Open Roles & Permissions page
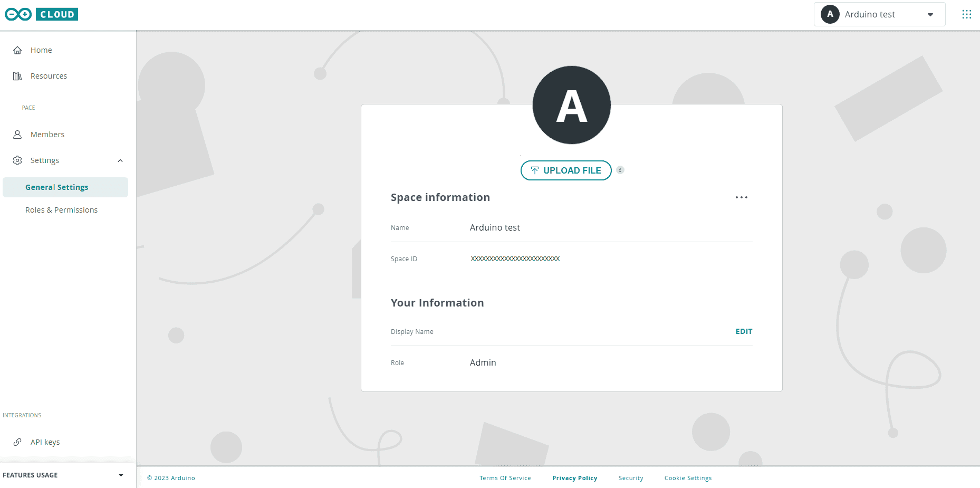Image resolution: width=980 pixels, height=488 pixels. coord(61,210)
